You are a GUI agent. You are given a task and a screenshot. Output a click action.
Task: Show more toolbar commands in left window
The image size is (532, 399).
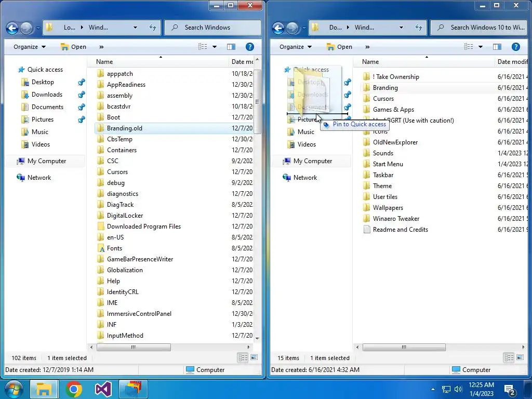tap(101, 47)
